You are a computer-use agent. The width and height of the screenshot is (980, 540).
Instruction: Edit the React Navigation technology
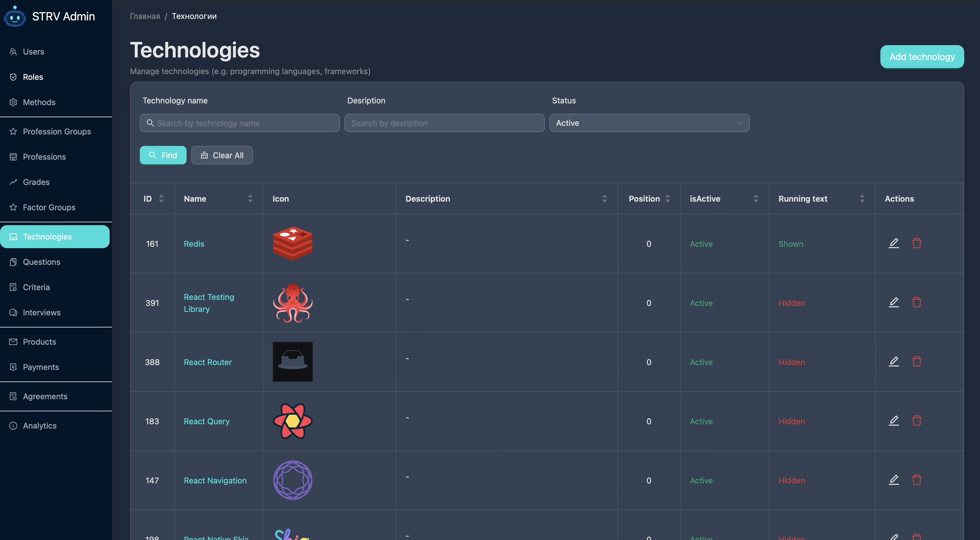click(x=894, y=480)
